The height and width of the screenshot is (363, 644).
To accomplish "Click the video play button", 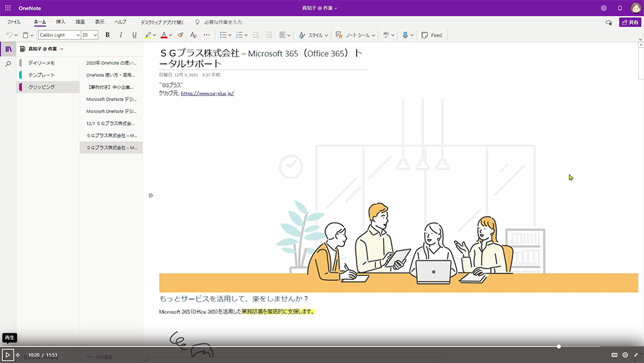I will click(x=7, y=355).
